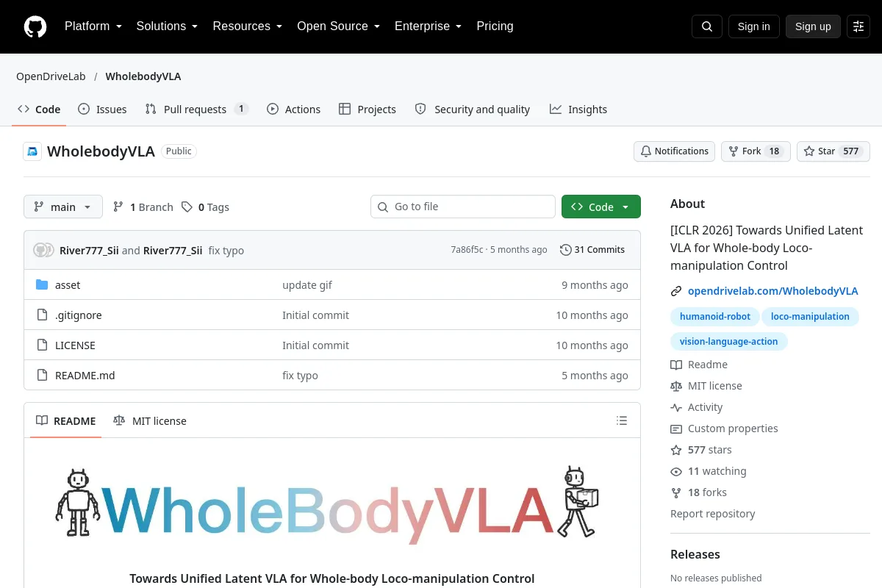The width and height of the screenshot is (882, 588).
Task: Open the README.md file name
Action: (85, 376)
